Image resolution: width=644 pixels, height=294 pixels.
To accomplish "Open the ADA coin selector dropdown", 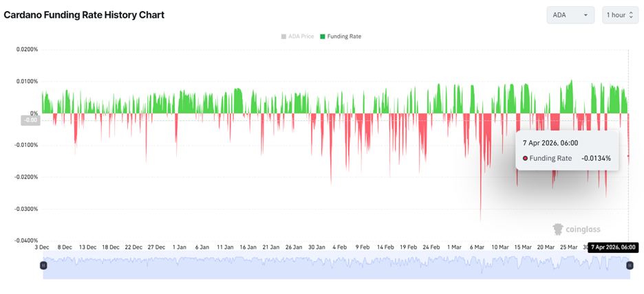I will (x=570, y=14).
